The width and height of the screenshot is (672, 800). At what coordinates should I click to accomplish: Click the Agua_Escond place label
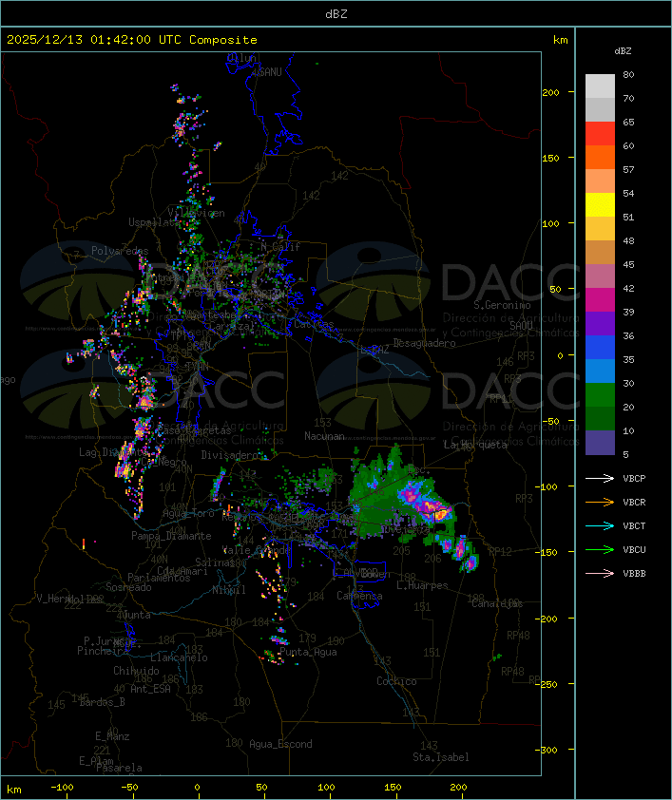coord(280,744)
